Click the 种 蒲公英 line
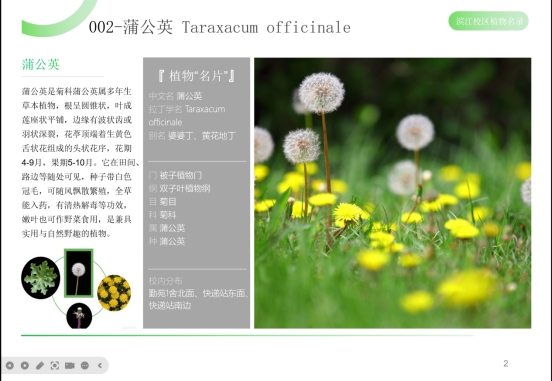This screenshot has height=381, width=552. (167, 241)
